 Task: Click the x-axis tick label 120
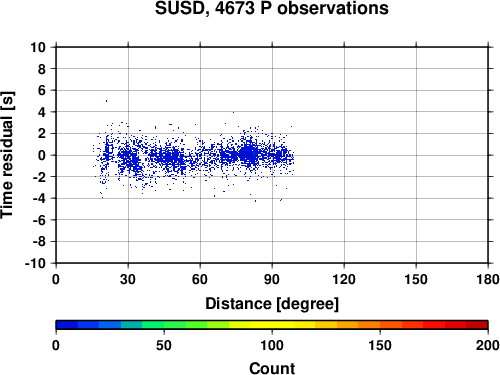[x=344, y=279]
